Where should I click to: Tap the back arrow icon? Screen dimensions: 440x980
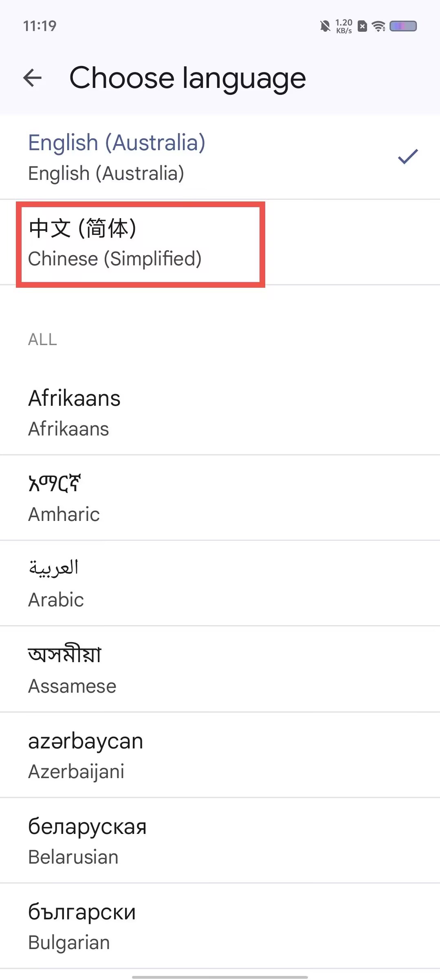(33, 78)
